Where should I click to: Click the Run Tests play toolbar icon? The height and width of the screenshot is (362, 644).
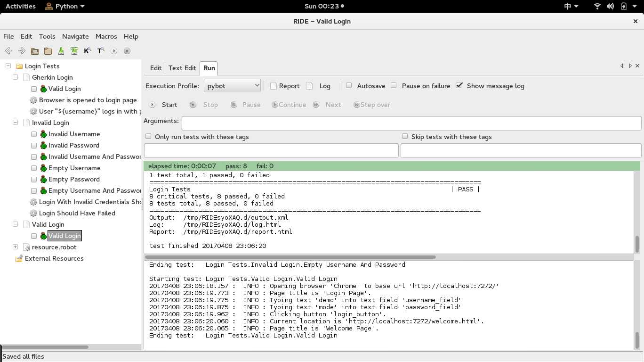pos(114,51)
